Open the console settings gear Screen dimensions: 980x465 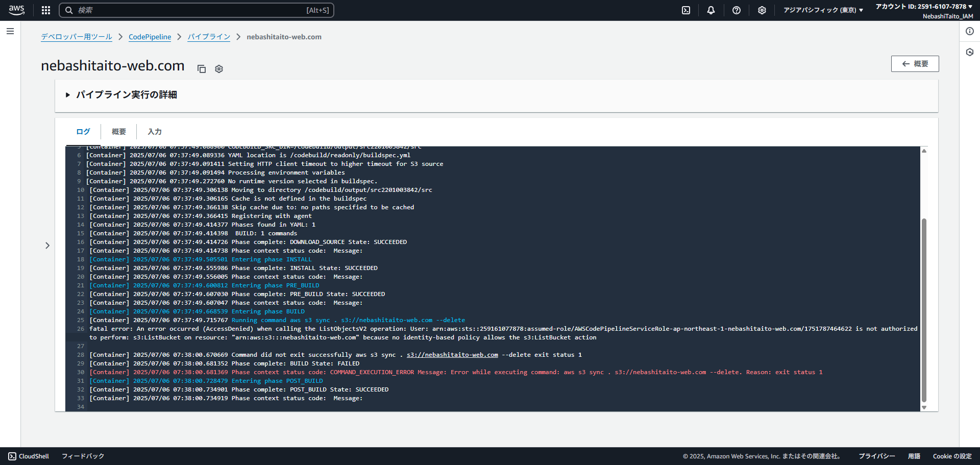pyautogui.click(x=762, y=10)
